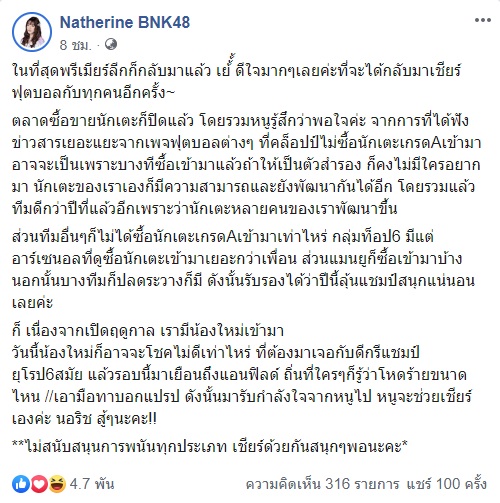This screenshot has height=503, width=500.
Task: Click the opening paragraph starting 'ในที่สุดพรีเมียร์ลีก'
Action: (x=236, y=82)
